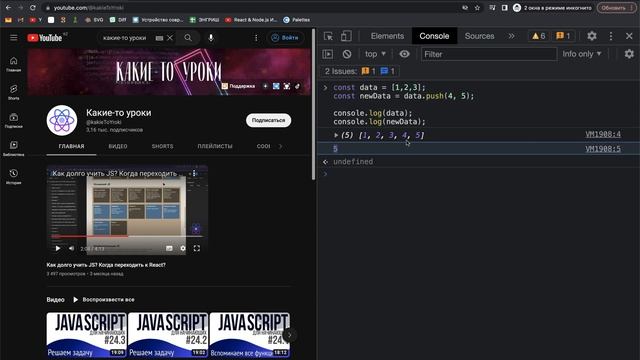Activate DevTools inspect element picker
This screenshot has height=360, width=640.
coord(328,36)
